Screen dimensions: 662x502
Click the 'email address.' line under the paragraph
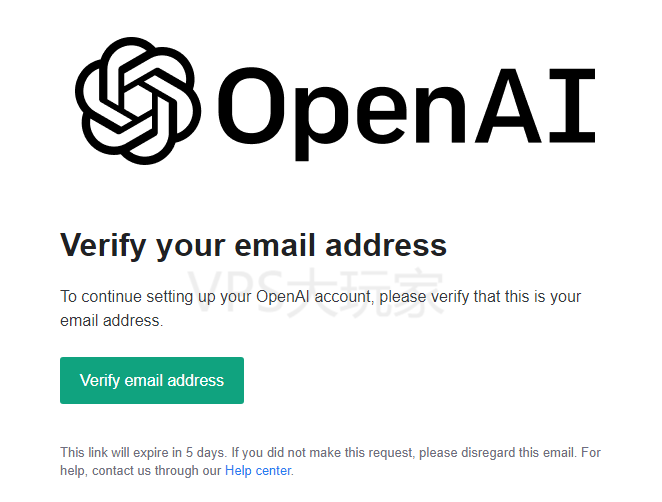pos(111,321)
